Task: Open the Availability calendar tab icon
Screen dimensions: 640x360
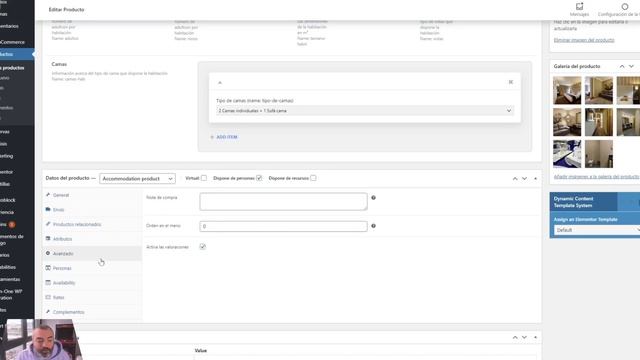Action: 48,282
